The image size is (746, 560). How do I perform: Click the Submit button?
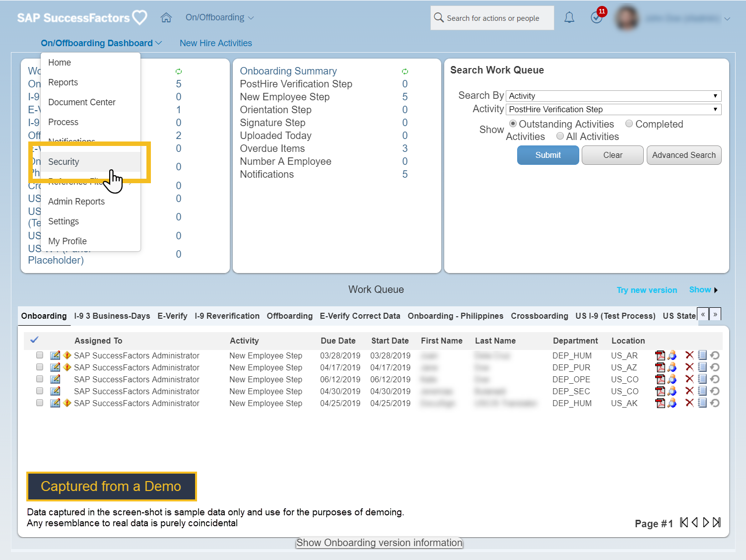(548, 155)
